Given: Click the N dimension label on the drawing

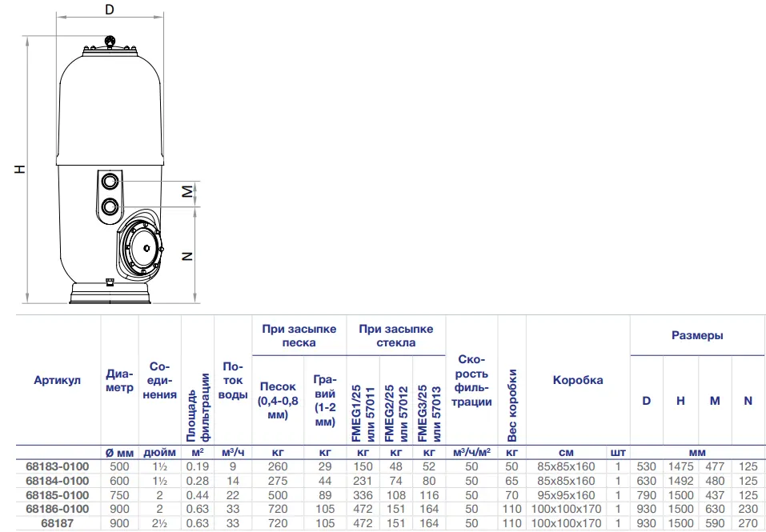Looking at the screenshot, I should pyautogui.click(x=187, y=256).
